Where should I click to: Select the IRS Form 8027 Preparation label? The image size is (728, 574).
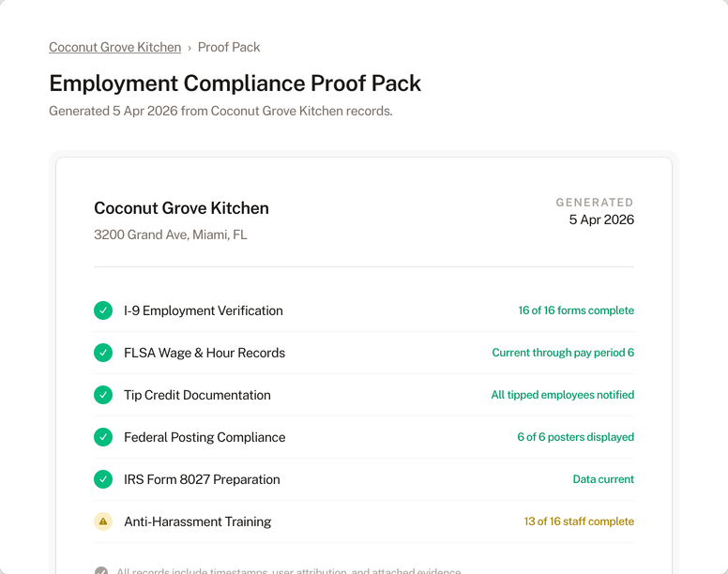[202, 479]
